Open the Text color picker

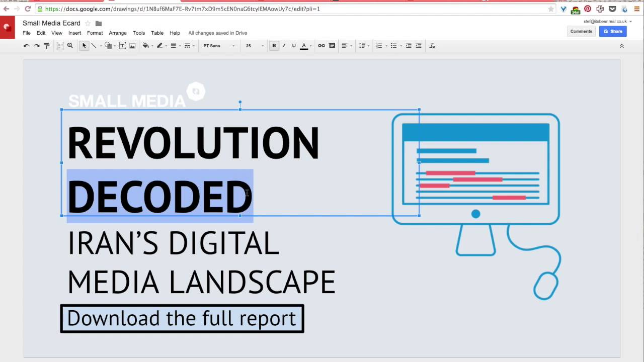pos(304,46)
